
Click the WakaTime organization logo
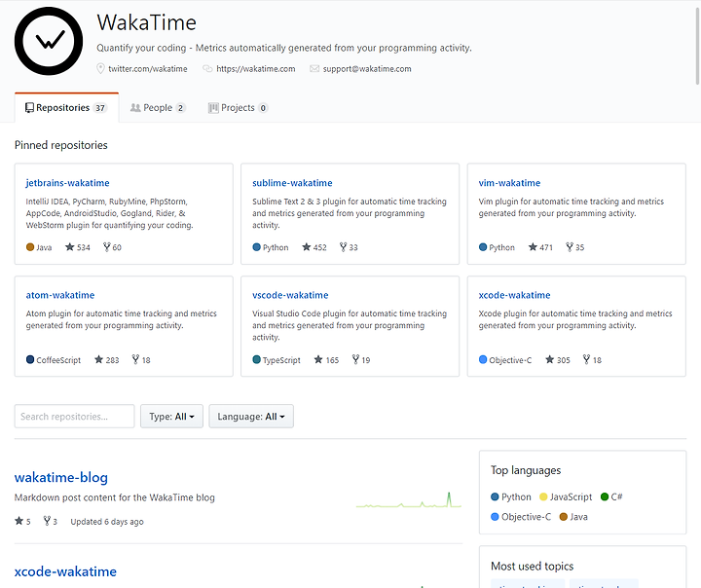[49, 41]
